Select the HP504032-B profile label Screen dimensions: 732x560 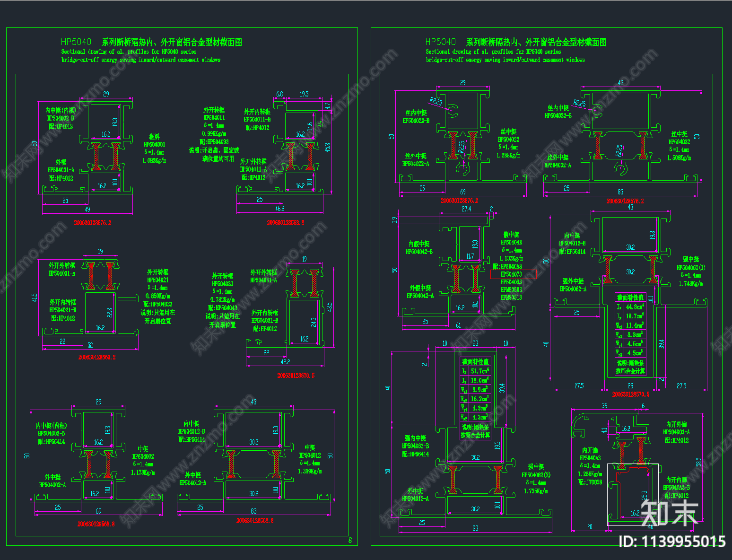[558, 115]
